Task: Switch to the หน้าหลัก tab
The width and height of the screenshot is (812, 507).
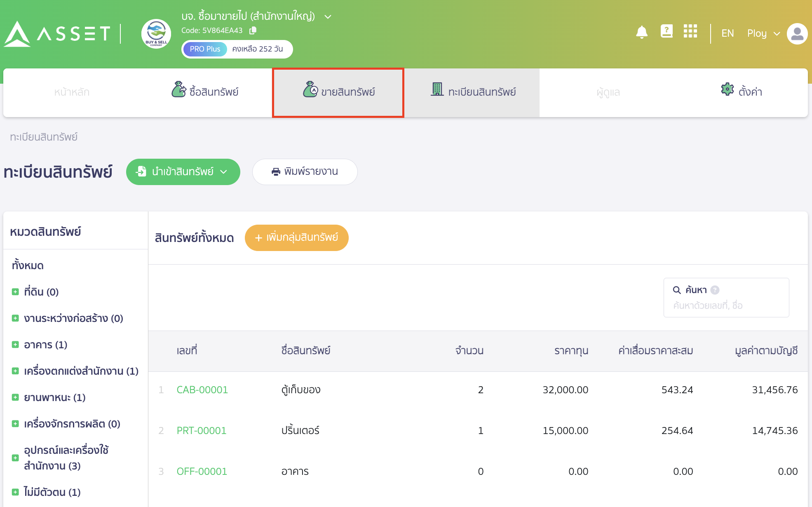Action: click(72, 92)
